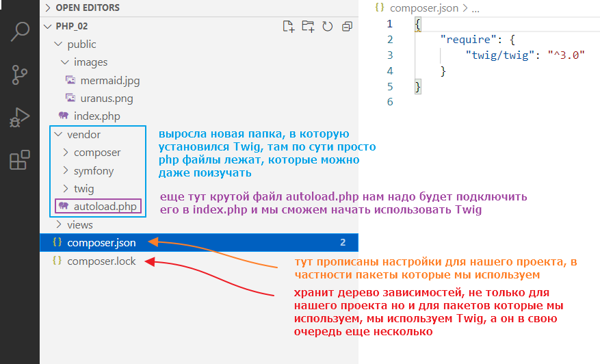Click the New Folder icon

click(x=309, y=27)
